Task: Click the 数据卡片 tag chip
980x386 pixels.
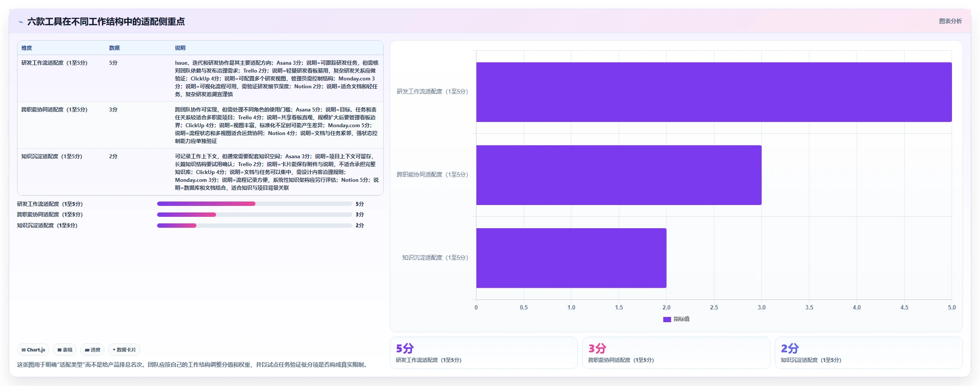Action: point(124,350)
